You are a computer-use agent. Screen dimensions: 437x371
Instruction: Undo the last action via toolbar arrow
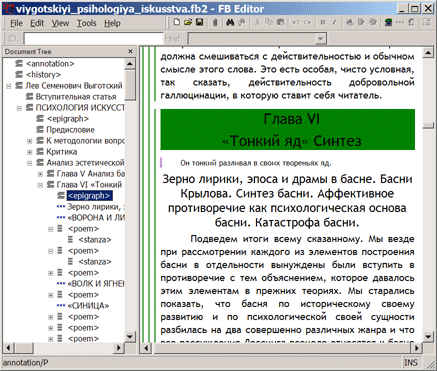point(296,22)
